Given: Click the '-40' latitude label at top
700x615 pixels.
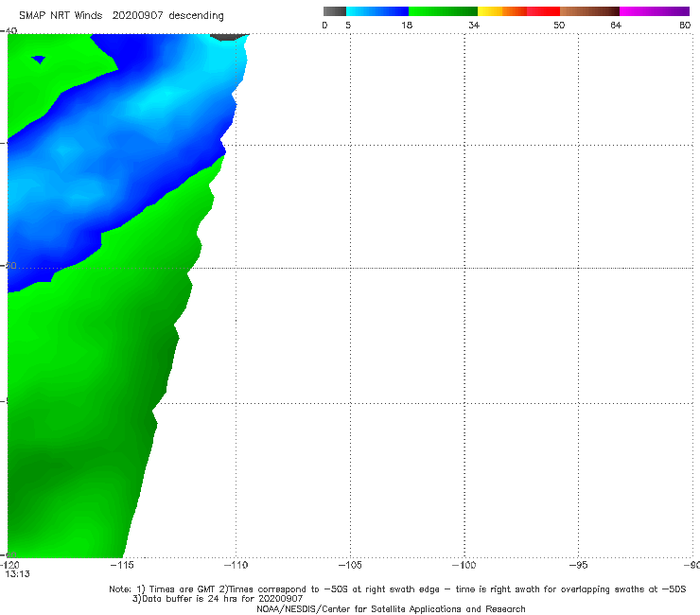Looking at the screenshot, I should pyautogui.click(x=9, y=31).
